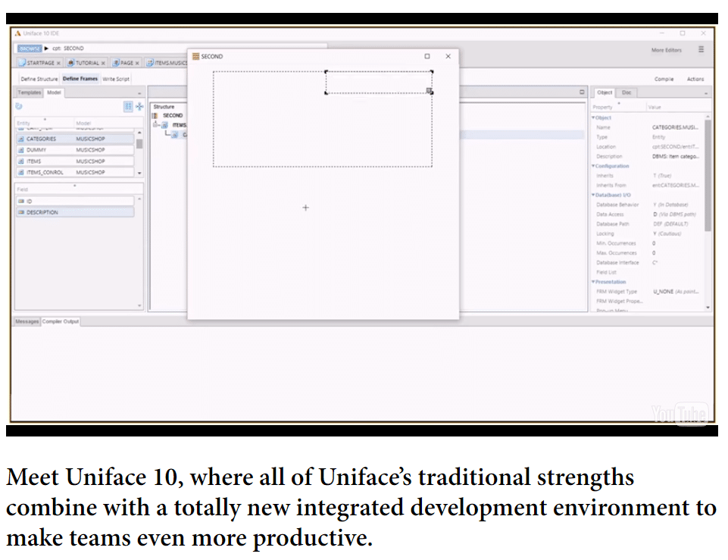Click the ITEMS.MUSICS tab icon
The width and height of the screenshot is (728, 560).
click(150, 62)
